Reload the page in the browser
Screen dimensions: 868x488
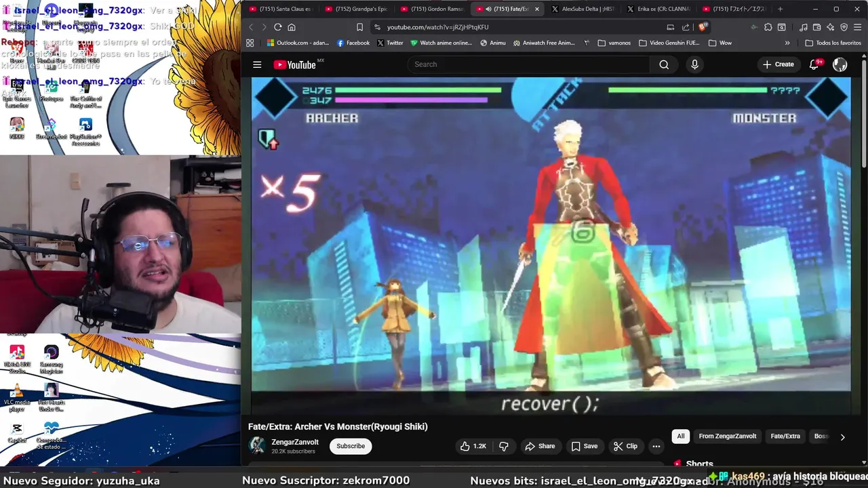[x=277, y=27]
